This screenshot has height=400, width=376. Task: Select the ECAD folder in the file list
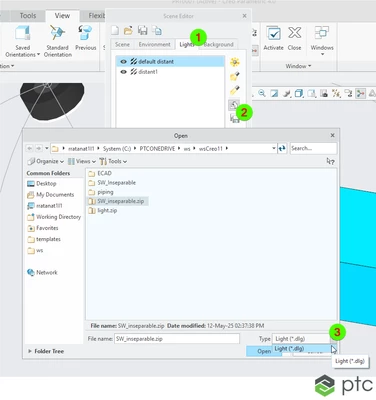[x=100, y=173]
